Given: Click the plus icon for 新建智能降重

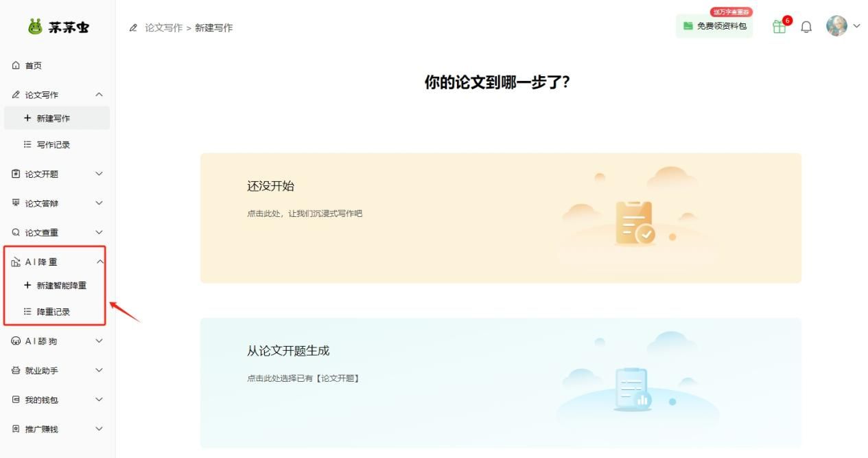Looking at the screenshot, I should [x=27, y=285].
